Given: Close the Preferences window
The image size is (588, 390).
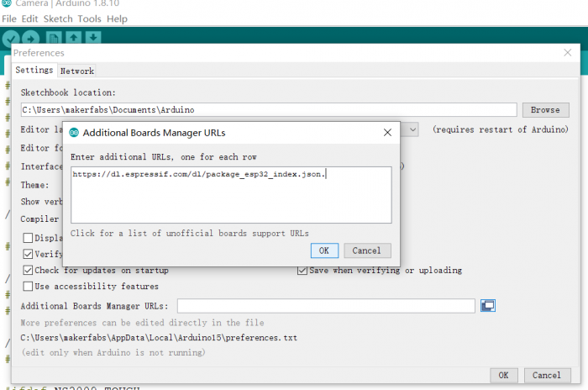Looking at the screenshot, I should [568, 53].
